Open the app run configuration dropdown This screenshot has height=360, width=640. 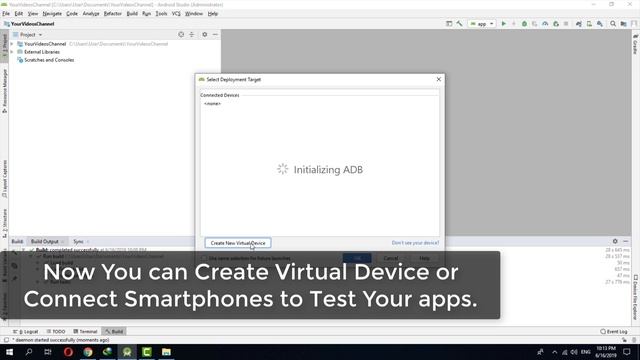482,24
